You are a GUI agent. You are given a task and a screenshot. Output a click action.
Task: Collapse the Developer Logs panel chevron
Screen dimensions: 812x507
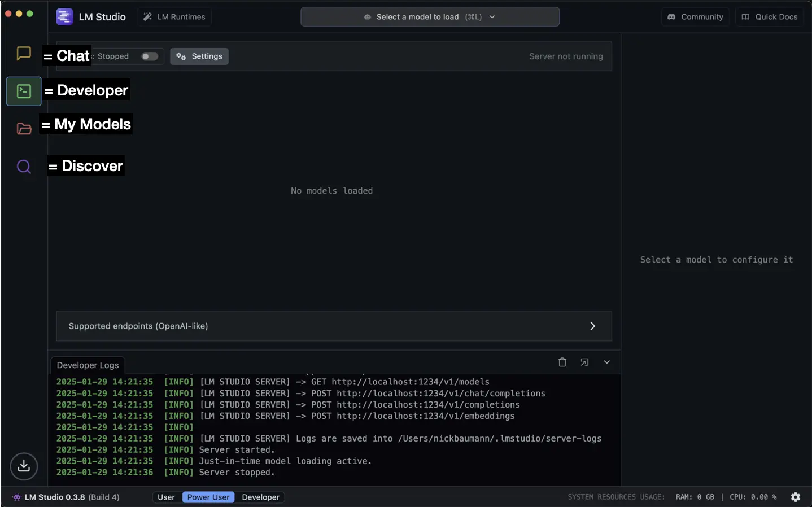click(606, 362)
